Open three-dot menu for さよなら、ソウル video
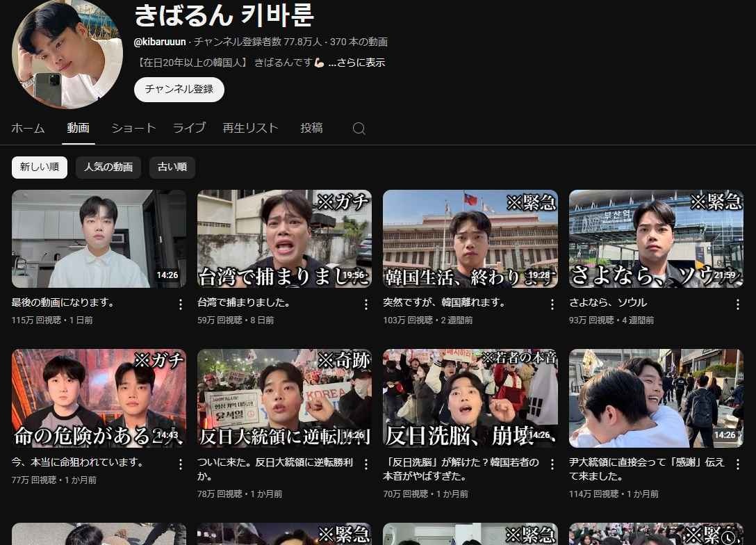756x545 pixels. click(738, 304)
